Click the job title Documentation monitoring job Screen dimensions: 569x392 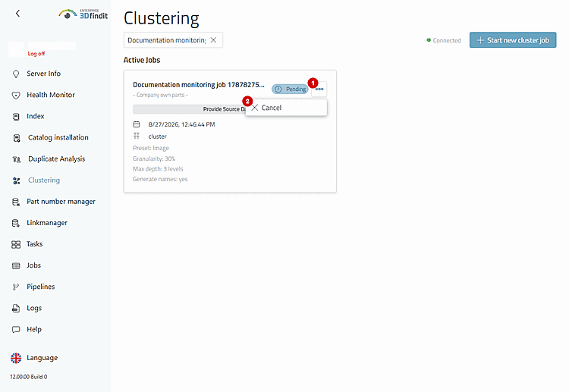click(x=199, y=85)
